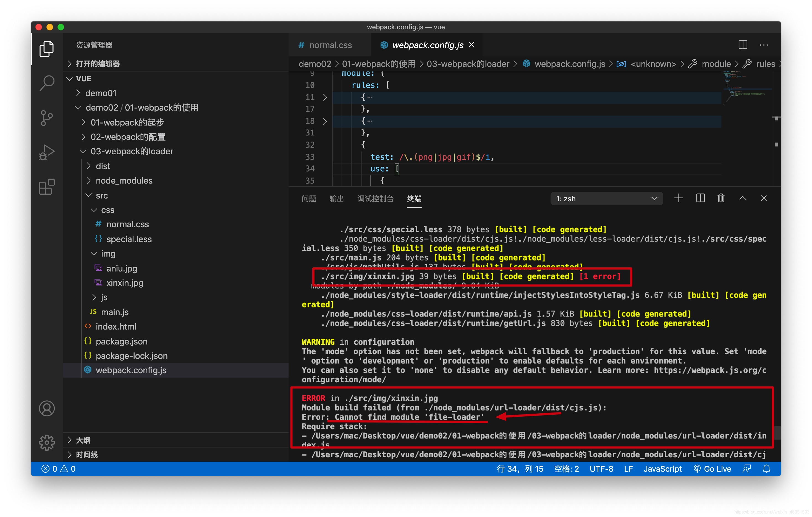Create a new terminal with the plus icon

pyautogui.click(x=679, y=198)
